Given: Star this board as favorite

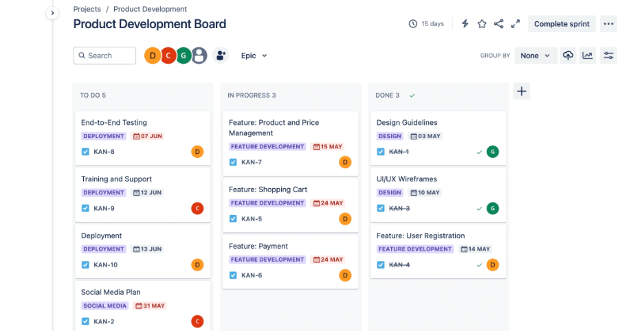Looking at the screenshot, I should [x=482, y=24].
